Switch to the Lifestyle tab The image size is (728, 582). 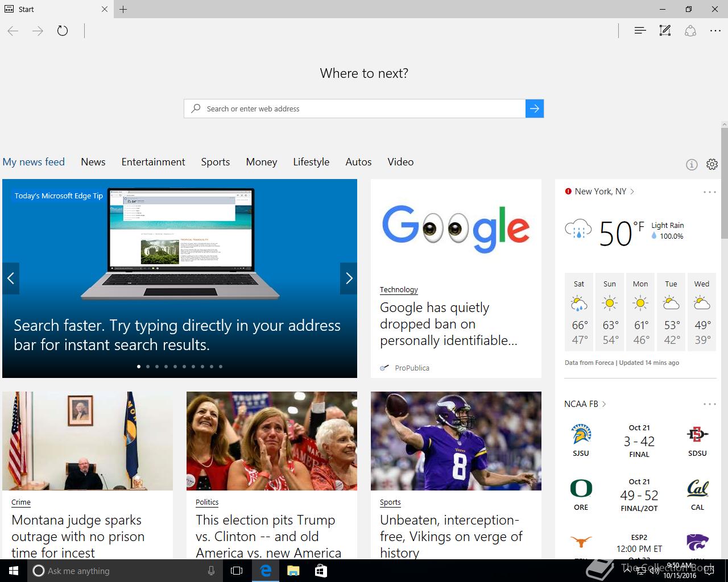(311, 162)
